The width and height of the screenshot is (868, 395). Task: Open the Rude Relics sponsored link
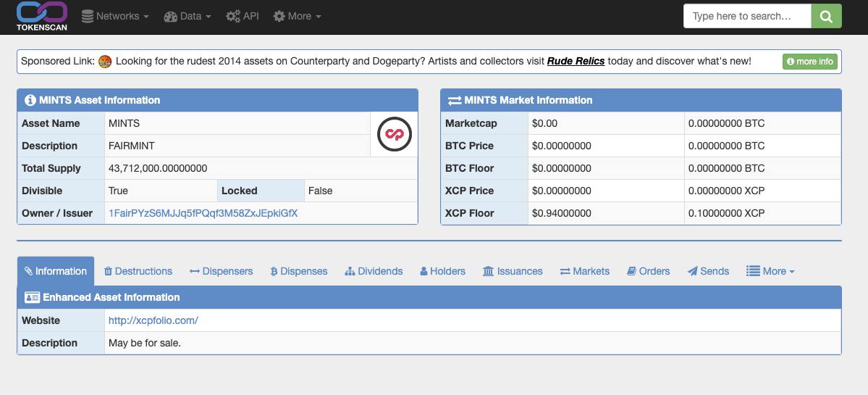(x=576, y=62)
